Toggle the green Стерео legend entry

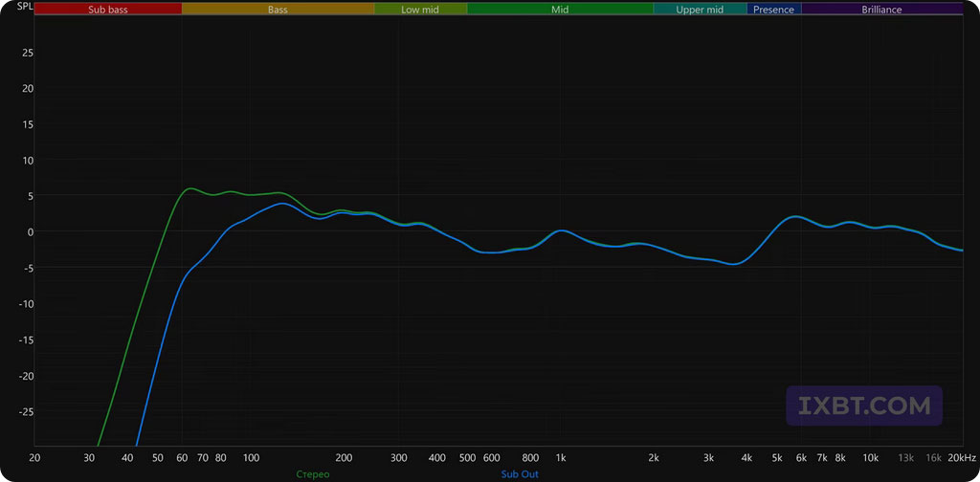coord(313,473)
